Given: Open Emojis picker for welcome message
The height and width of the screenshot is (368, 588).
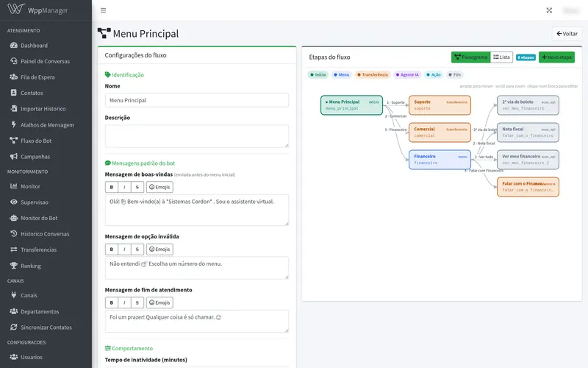Looking at the screenshot, I should (159, 187).
